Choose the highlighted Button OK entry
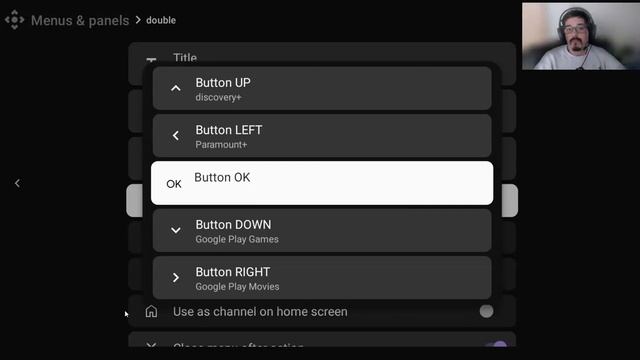The width and height of the screenshot is (640, 360). (322, 183)
